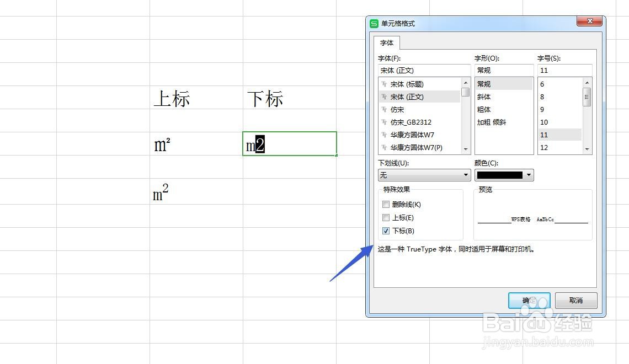629x364 pixels.
Task: Choose 仿宋_GB2312 font from list
Action: 419,122
